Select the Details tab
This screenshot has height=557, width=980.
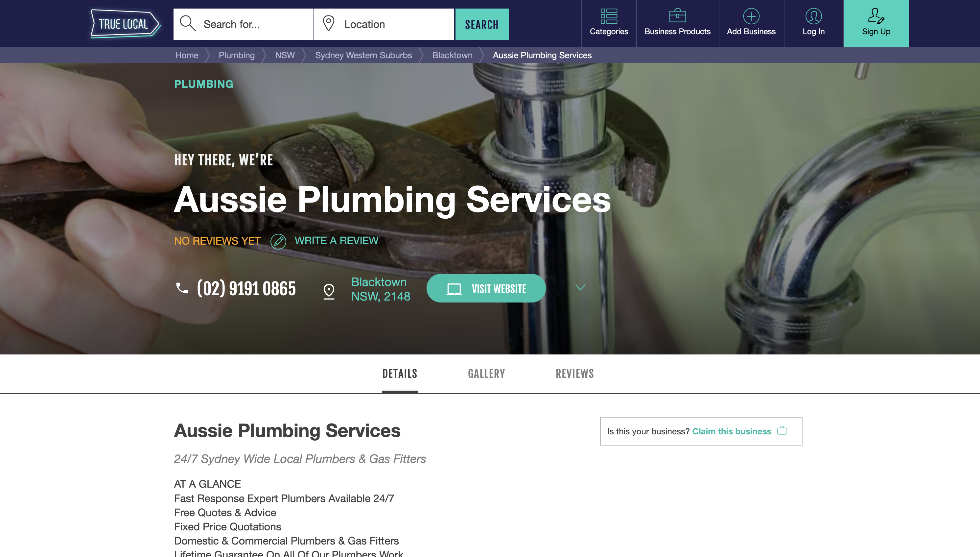(x=400, y=374)
